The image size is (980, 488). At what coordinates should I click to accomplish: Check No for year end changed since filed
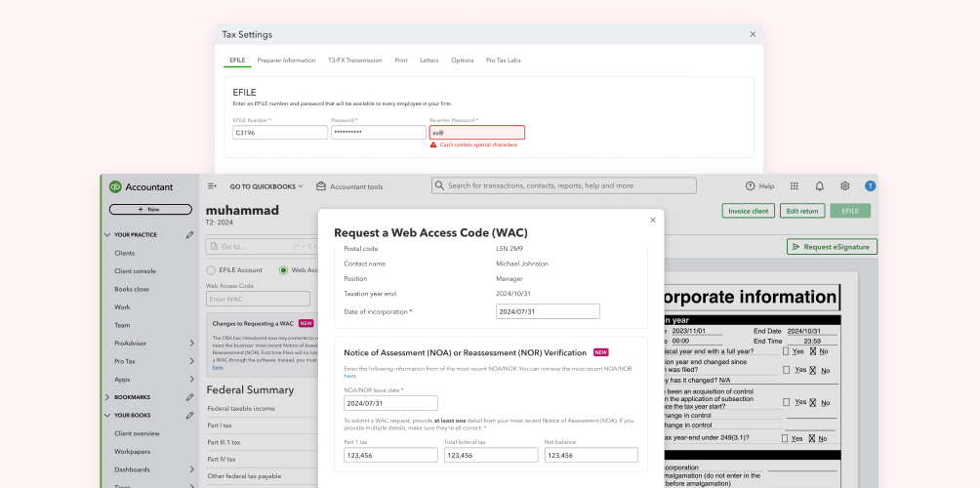coord(813,370)
